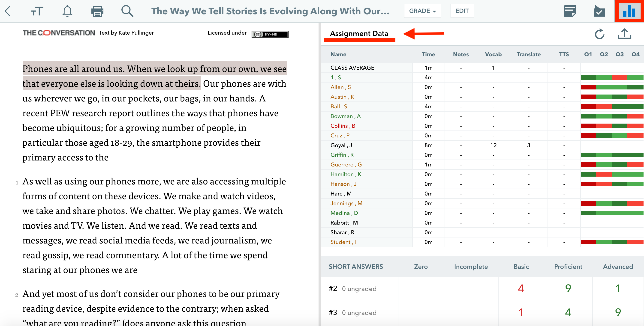This screenshot has width=644, height=326.
Task: Click the TTS column header
Action: pyautogui.click(x=564, y=54)
